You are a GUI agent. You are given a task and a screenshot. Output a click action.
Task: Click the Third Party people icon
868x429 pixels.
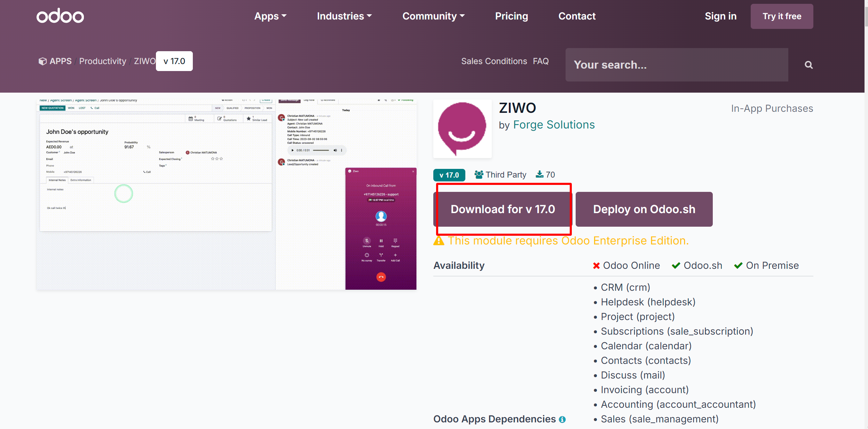pos(479,174)
